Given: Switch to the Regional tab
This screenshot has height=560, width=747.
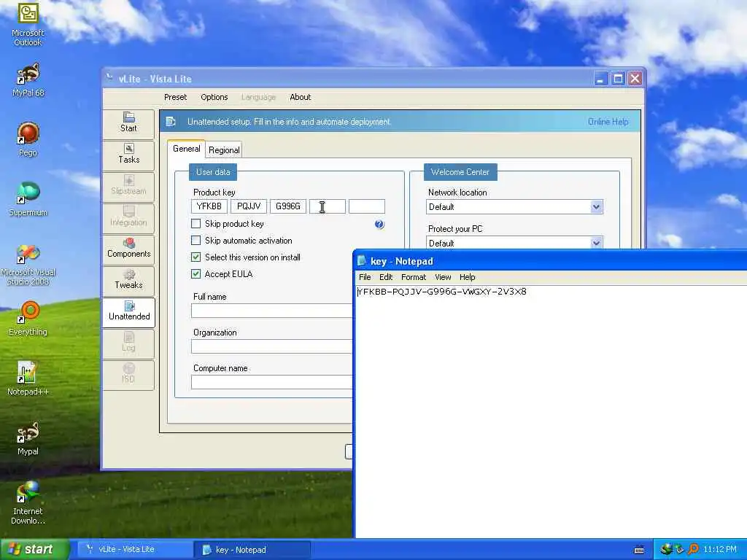Looking at the screenshot, I should [x=224, y=150].
